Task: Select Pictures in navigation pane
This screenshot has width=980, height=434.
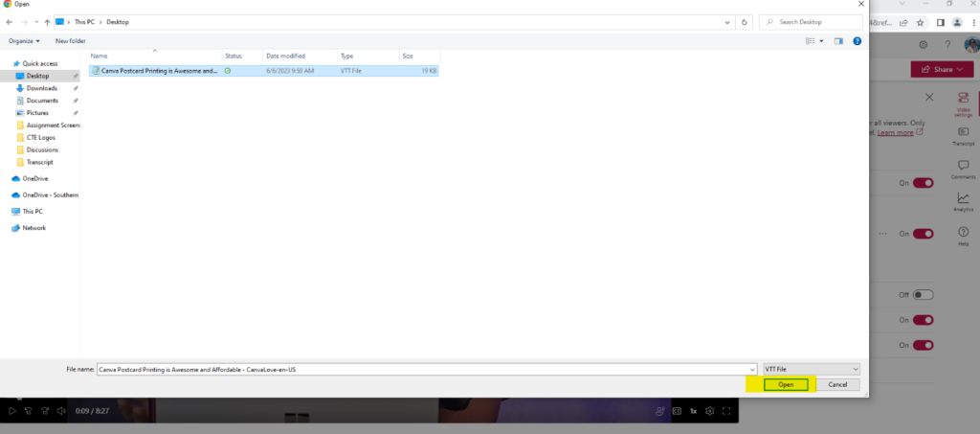Action: click(x=37, y=112)
